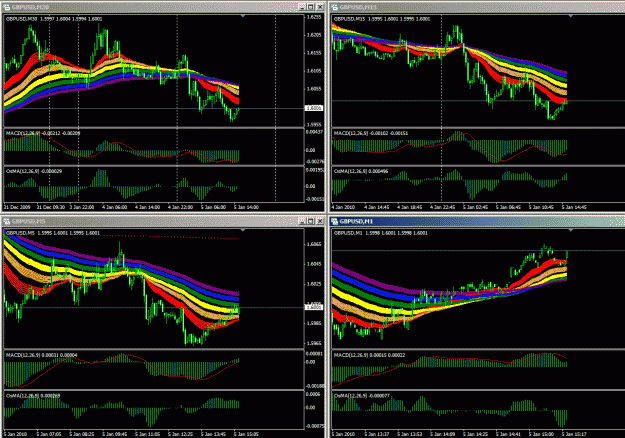Click the chart shift triangle in M5 chart
Viewport: 625px width, 438px height.
(x=243, y=230)
